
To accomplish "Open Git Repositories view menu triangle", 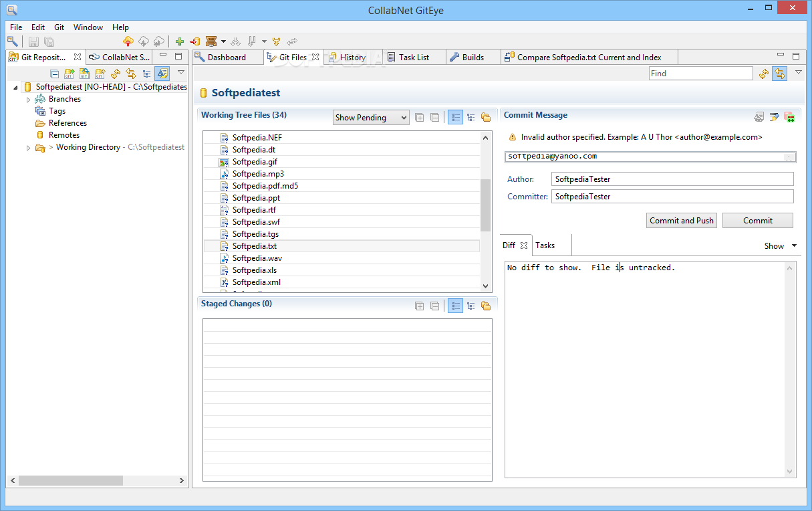I will tap(180, 72).
